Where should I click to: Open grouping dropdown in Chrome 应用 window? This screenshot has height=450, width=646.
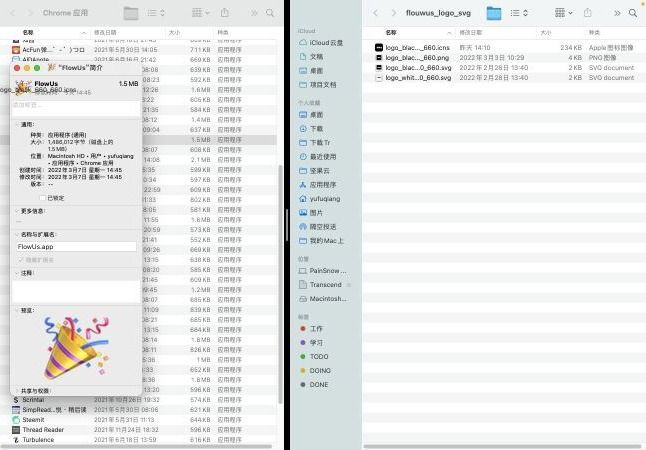201,13
